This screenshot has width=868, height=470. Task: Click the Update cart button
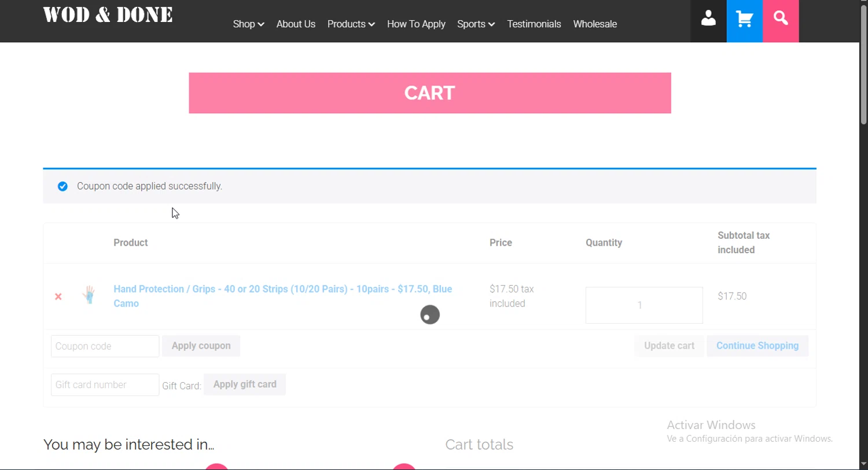tap(669, 346)
